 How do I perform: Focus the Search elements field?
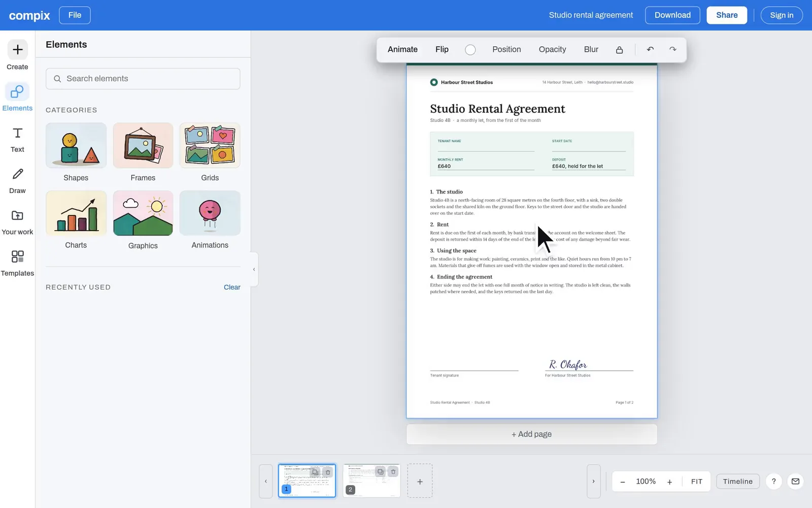click(143, 79)
